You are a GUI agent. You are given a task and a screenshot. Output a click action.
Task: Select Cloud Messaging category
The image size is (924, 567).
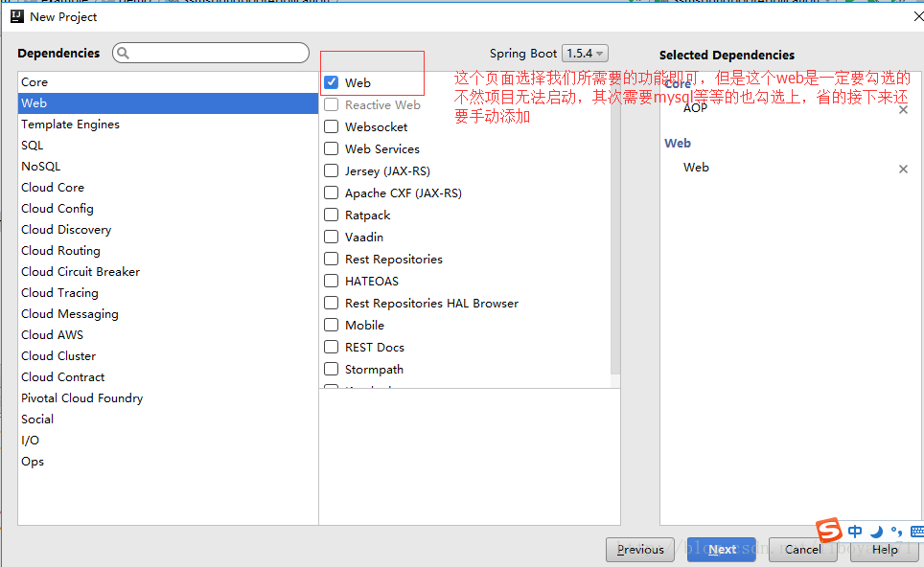[168, 314]
